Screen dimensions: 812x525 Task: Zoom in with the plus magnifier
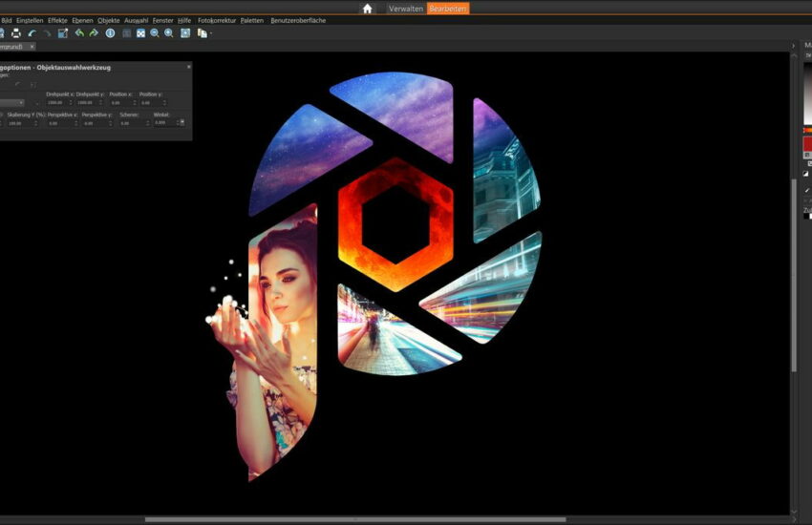pos(169,33)
